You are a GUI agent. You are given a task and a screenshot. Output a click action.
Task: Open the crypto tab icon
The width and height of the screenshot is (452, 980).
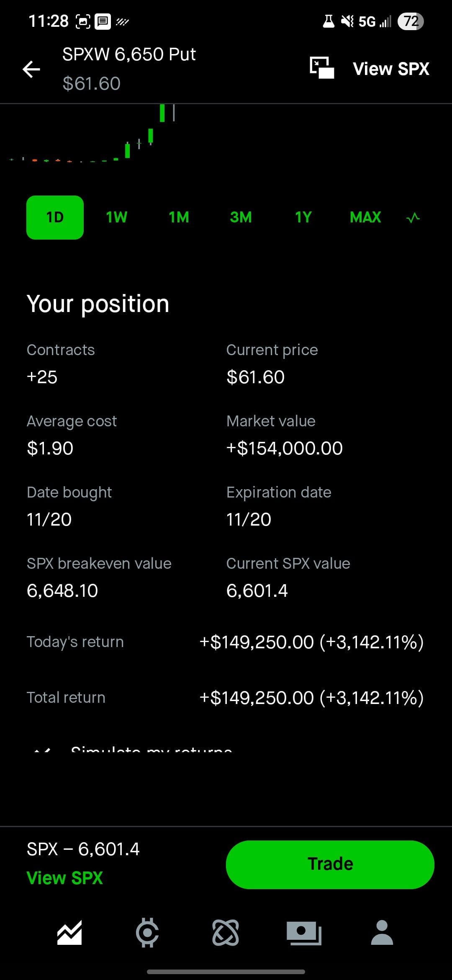[147, 933]
